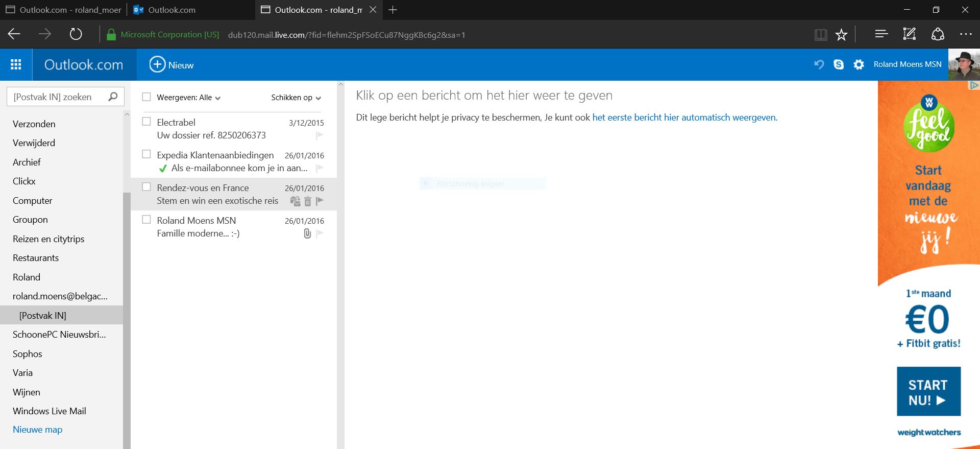980x449 pixels.
Task: Open the app launcher grid icon
Action: point(16,64)
